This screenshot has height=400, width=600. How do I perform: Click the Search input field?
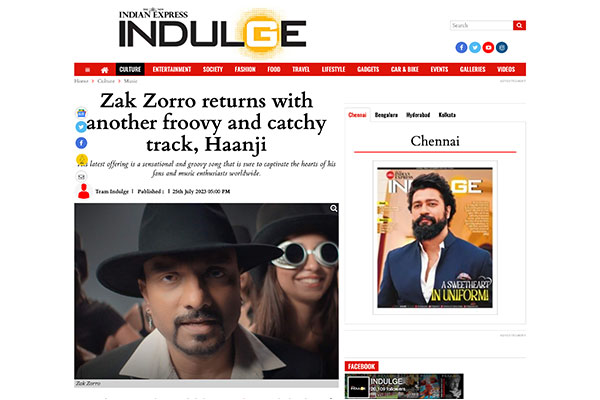(x=481, y=25)
